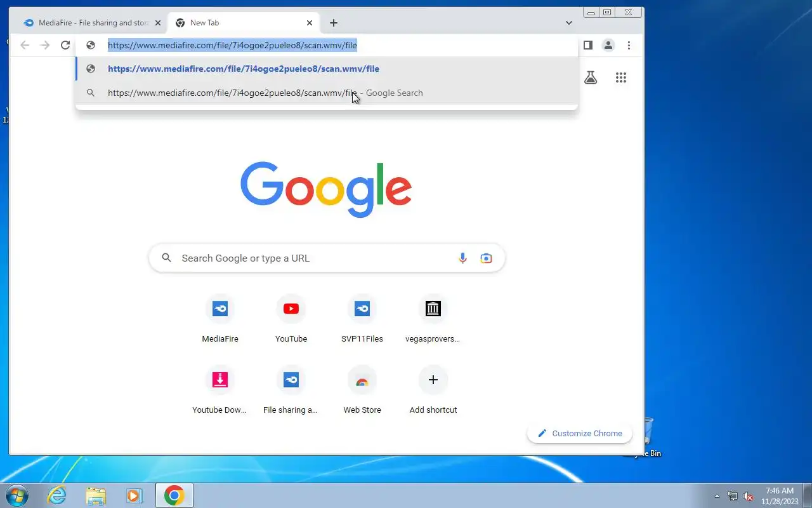812x508 pixels.
Task: Open the MediaFire shortcut
Action: pos(220,320)
